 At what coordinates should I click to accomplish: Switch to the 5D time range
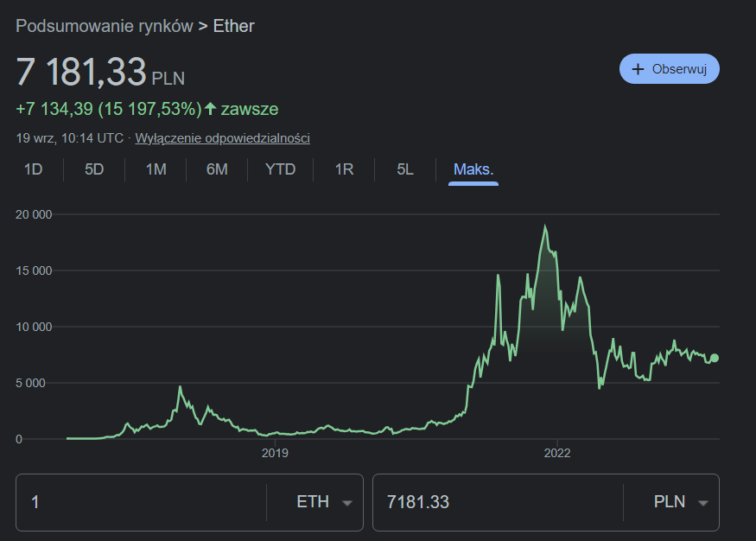(x=94, y=169)
